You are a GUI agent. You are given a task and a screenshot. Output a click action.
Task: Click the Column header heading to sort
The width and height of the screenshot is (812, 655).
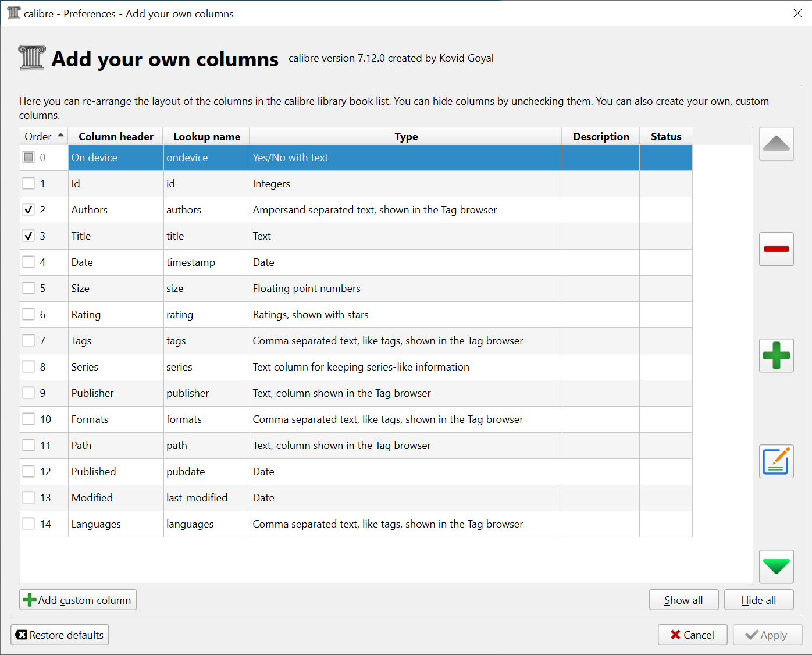click(116, 137)
